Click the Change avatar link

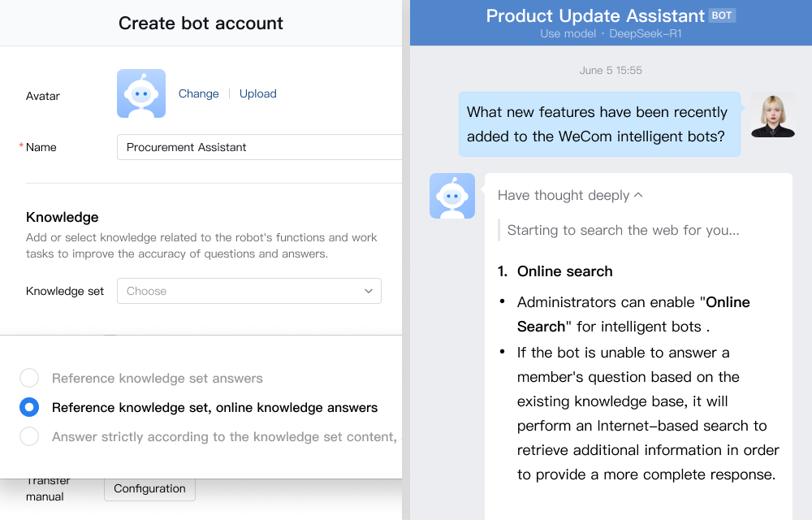point(198,93)
